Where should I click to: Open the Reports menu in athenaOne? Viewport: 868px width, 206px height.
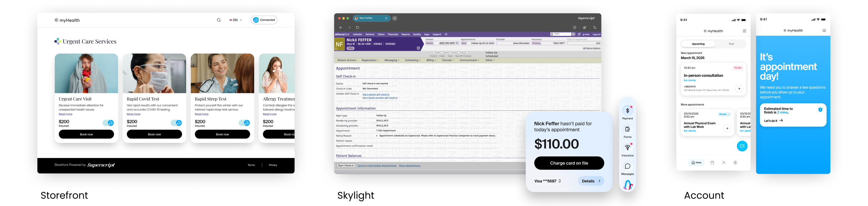(x=406, y=34)
